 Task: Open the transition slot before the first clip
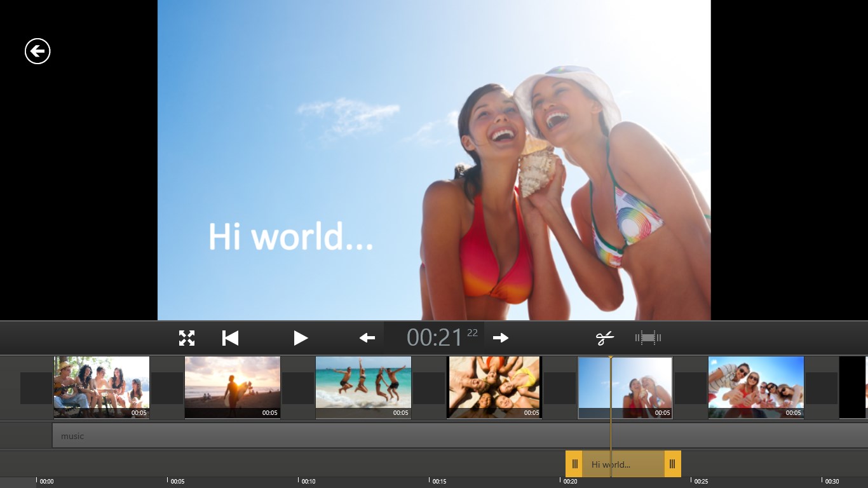tap(36, 388)
